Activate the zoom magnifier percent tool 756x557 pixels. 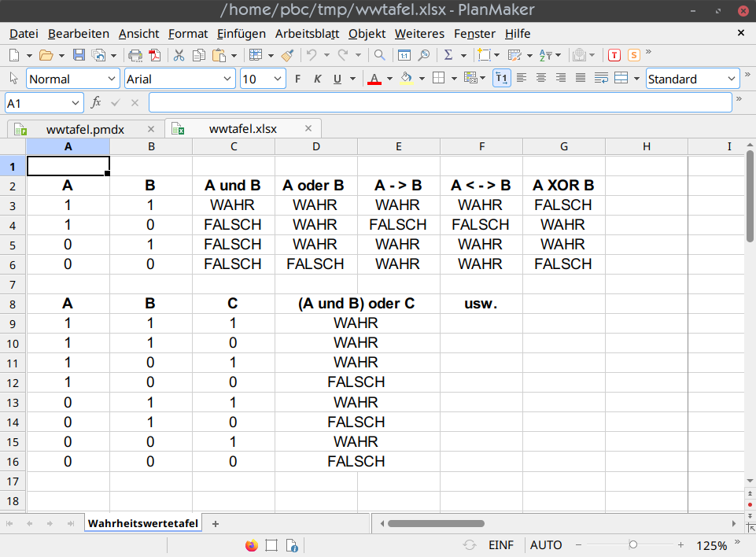coord(424,55)
